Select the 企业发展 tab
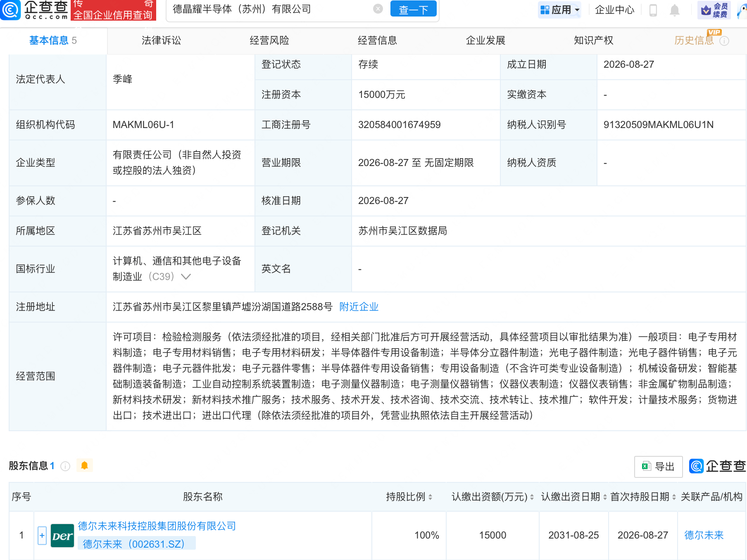This screenshot has width=747, height=560. [x=485, y=40]
